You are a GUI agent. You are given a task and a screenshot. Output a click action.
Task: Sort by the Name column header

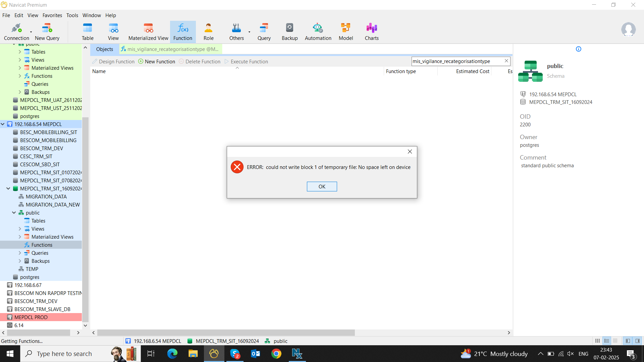coord(236,71)
